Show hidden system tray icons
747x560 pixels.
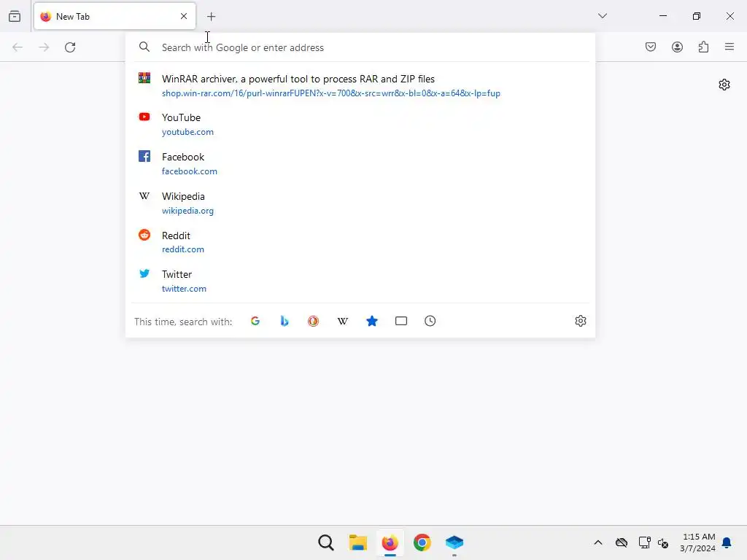click(598, 542)
